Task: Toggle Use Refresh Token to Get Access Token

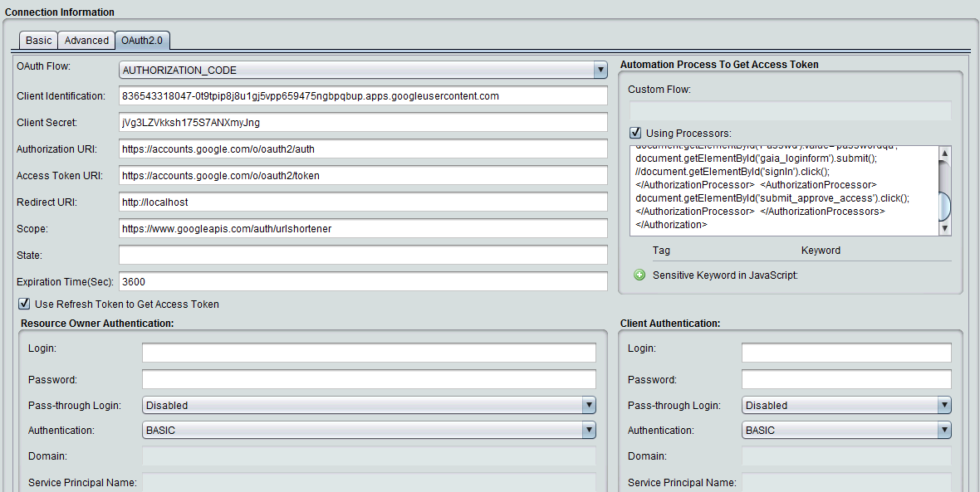Action: point(24,304)
